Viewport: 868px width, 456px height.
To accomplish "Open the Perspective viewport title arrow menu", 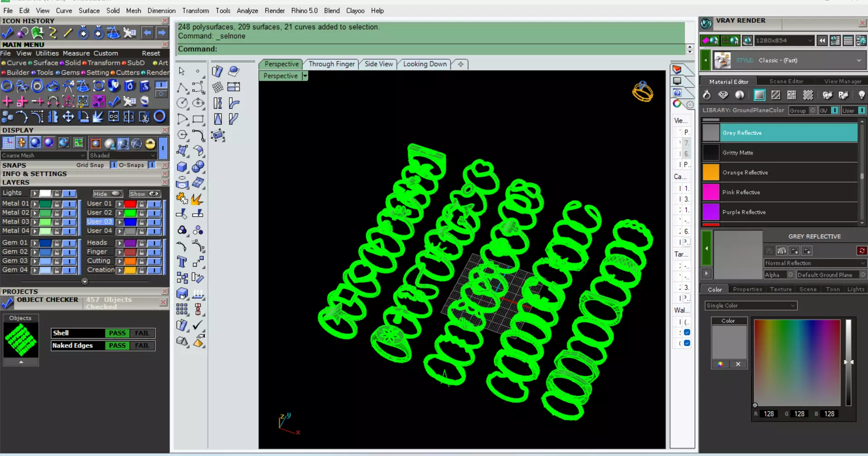I will (305, 76).
